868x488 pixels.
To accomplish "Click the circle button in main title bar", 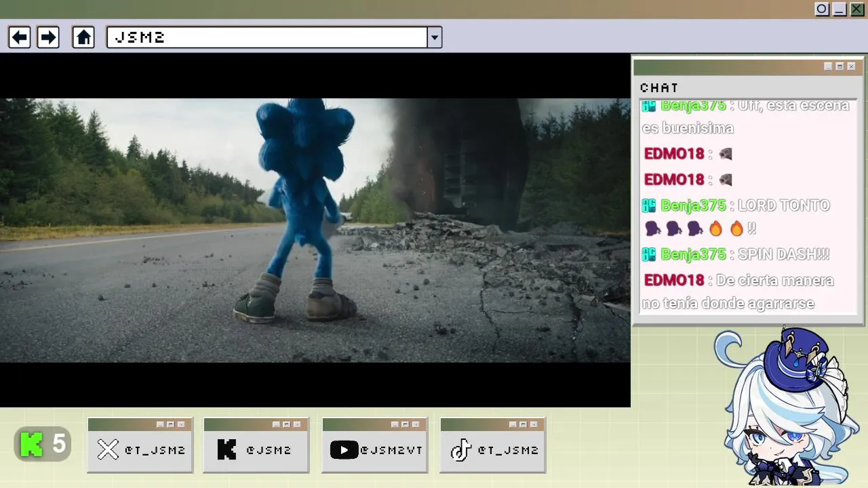I will [x=822, y=9].
